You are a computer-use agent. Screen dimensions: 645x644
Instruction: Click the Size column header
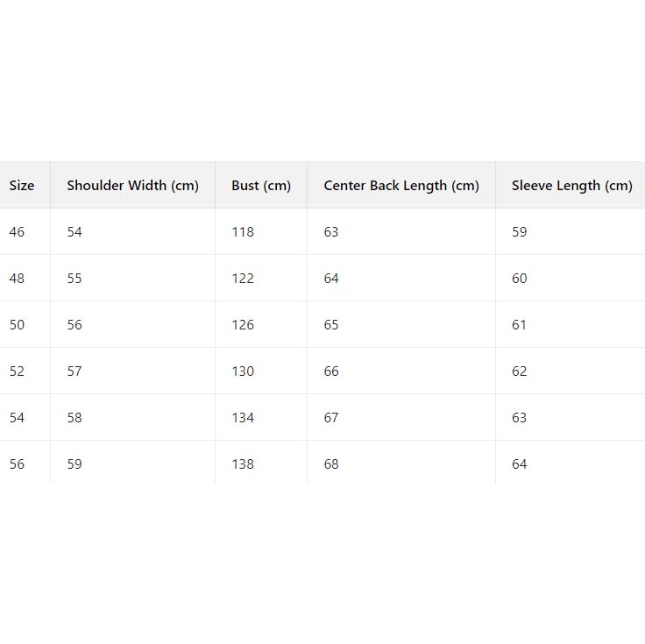pos(22,186)
